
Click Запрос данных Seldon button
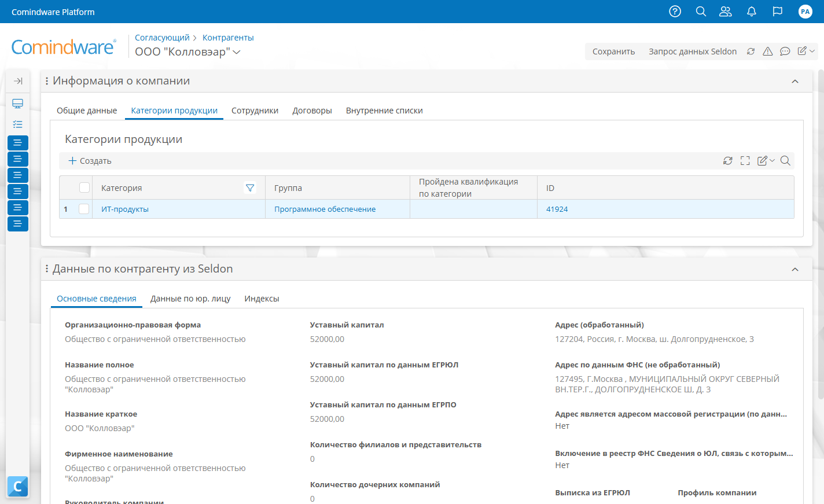(693, 51)
